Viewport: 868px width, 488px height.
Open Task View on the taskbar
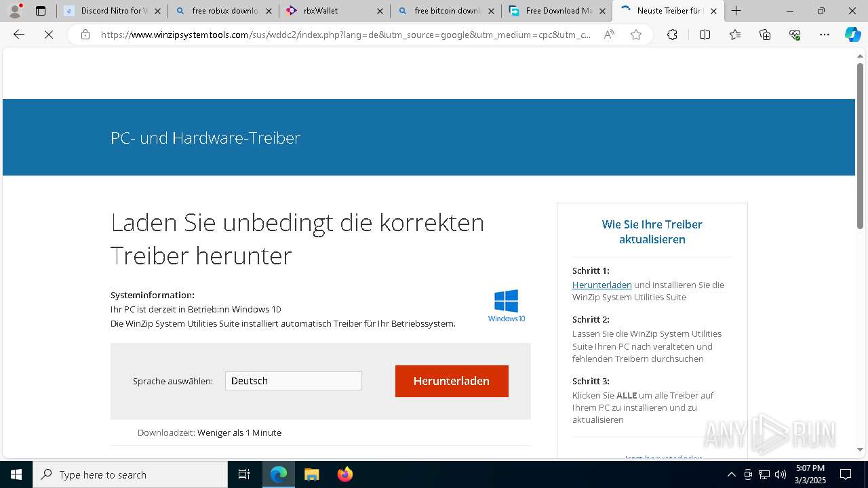(x=244, y=474)
